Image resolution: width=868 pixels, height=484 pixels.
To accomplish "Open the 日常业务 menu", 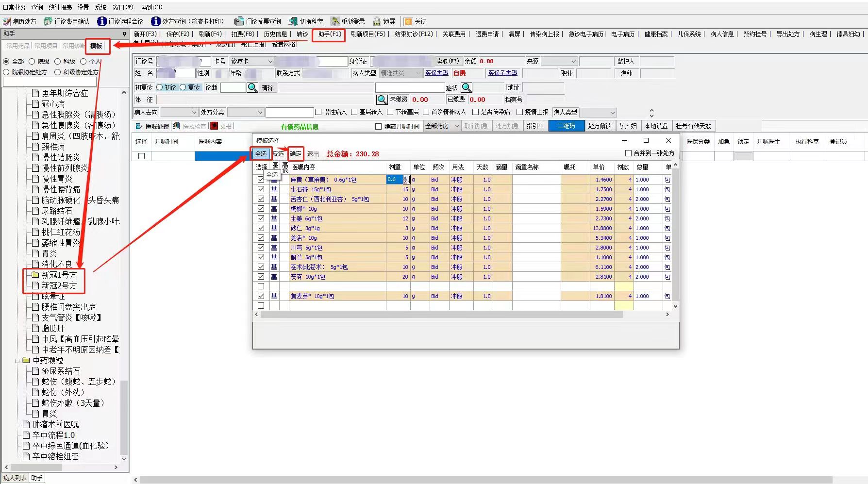I will pos(15,7).
